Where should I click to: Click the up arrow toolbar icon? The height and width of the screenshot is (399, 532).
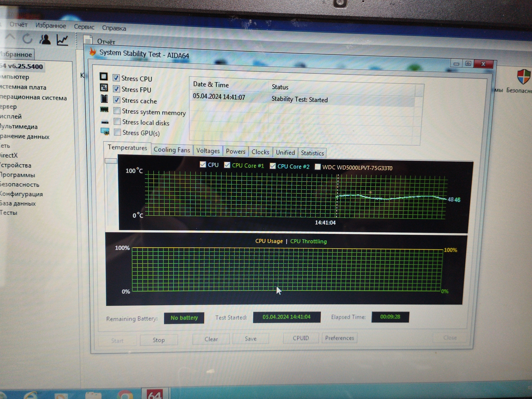tap(10, 37)
